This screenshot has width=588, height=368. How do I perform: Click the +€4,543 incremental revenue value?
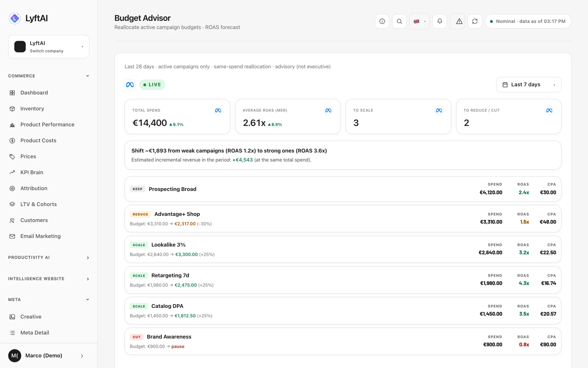(243, 160)
